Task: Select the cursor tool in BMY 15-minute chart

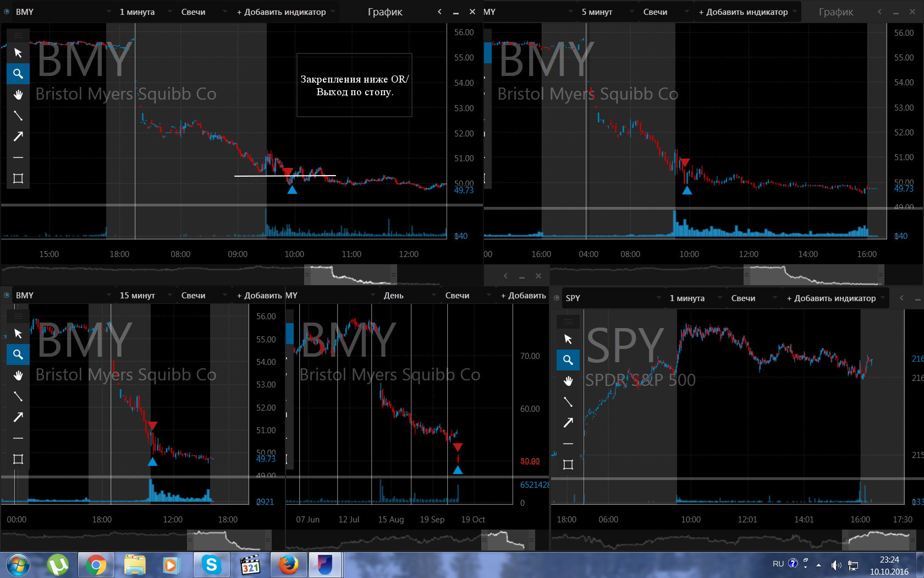Action: pos(18,334)
